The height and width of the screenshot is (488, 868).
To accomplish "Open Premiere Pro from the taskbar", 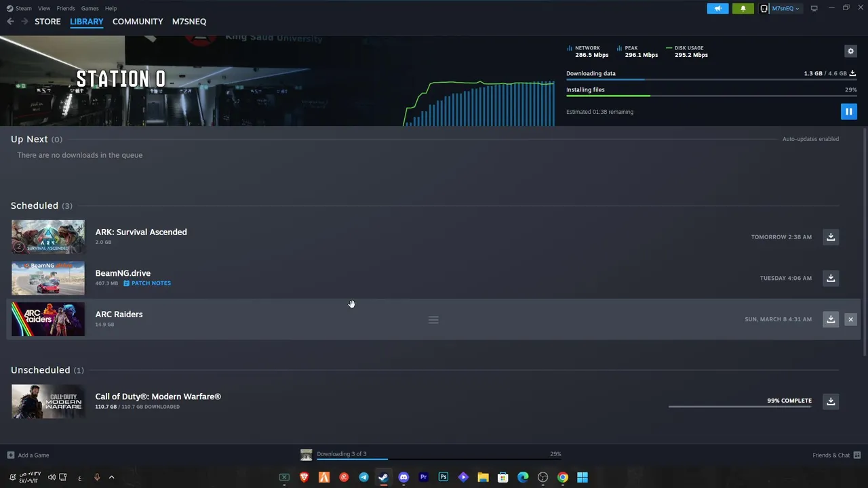I will point(423,477).
